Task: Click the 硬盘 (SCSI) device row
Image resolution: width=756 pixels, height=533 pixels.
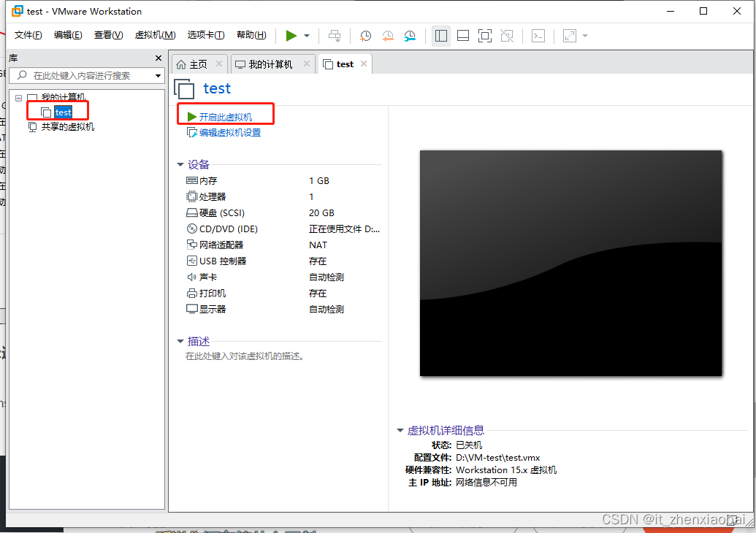Action: [x=283, y=213]
